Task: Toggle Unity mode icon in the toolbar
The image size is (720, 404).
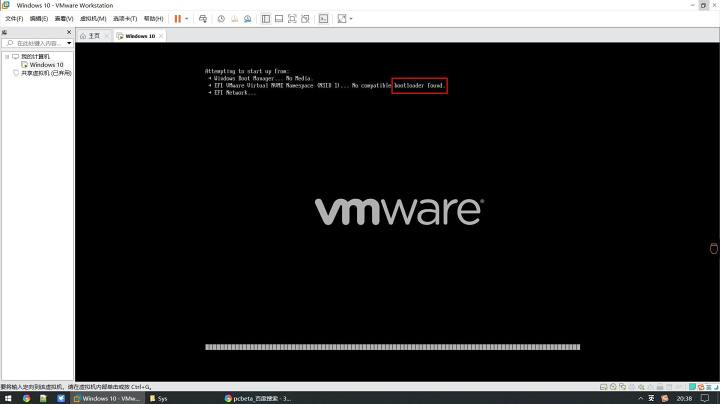Action: point(305,19)
